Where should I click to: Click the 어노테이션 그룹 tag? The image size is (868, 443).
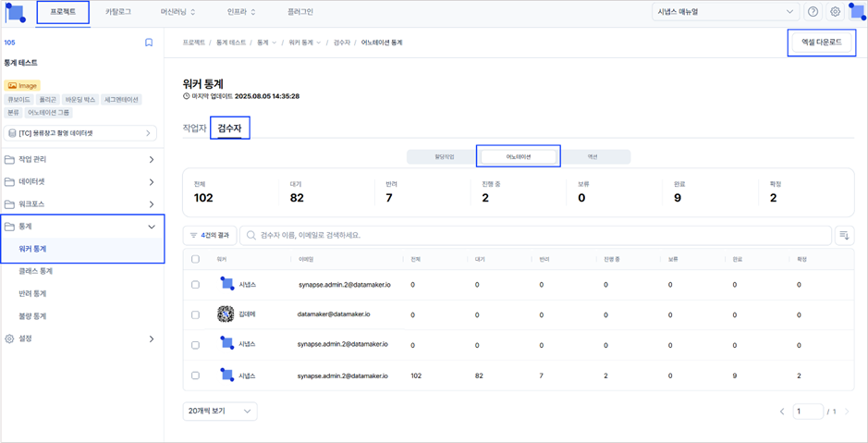[x=49, y=113]
